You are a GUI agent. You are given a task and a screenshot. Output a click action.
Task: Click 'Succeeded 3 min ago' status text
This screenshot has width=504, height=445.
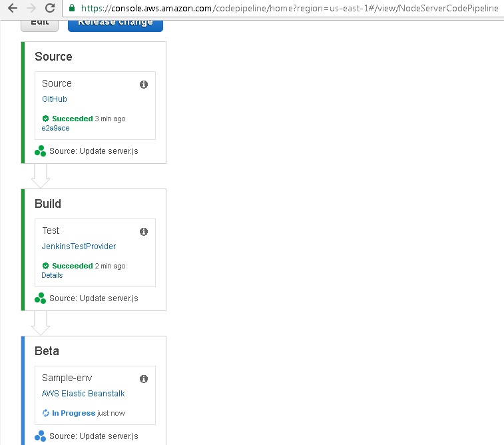pyautogui.click(x=89, y=119)
